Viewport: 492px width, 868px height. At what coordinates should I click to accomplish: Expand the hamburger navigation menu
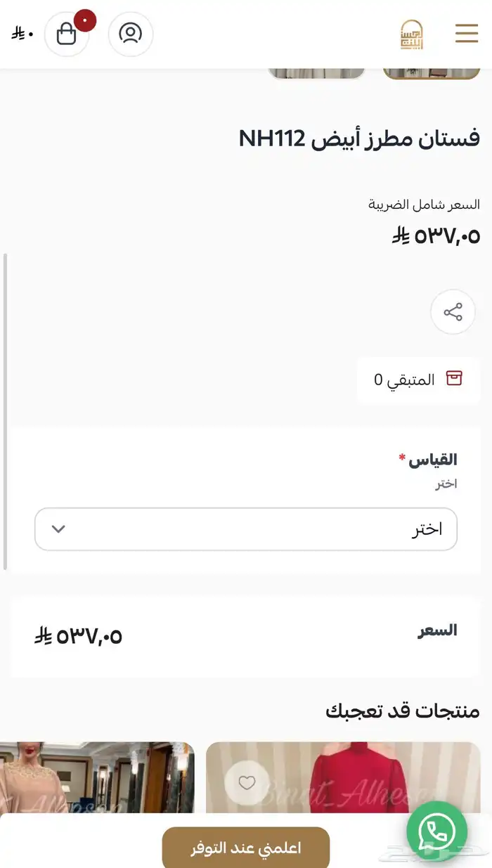point(467,33)
